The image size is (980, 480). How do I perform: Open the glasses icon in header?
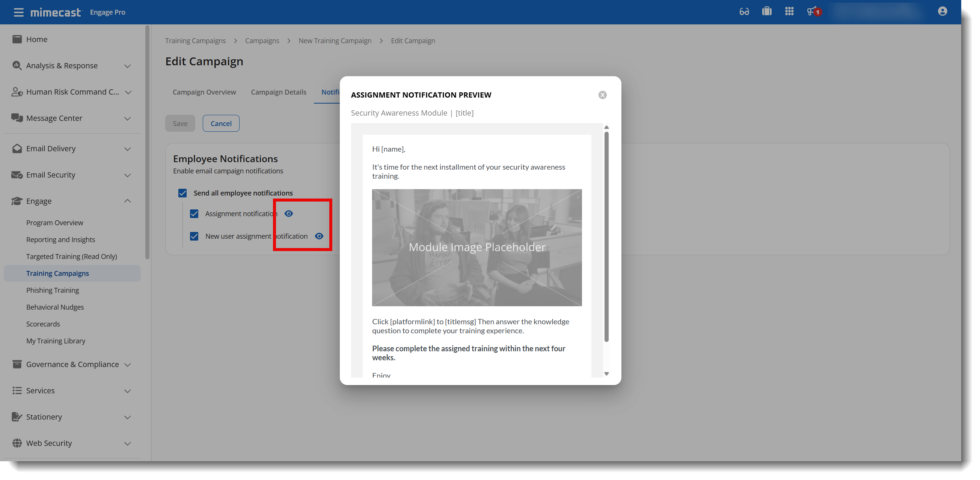pyautogui.click(x=744, y=11)
